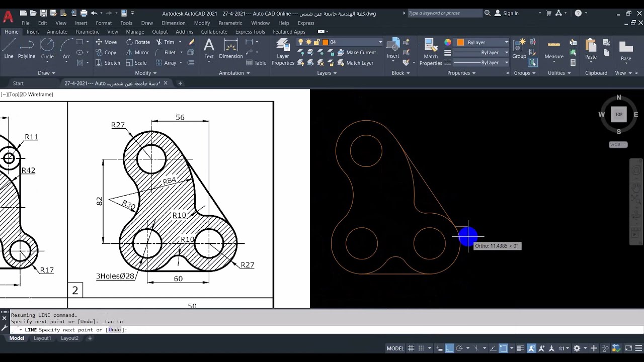Click the Scale tool
The image size is (644, 362).
point(136,63)
